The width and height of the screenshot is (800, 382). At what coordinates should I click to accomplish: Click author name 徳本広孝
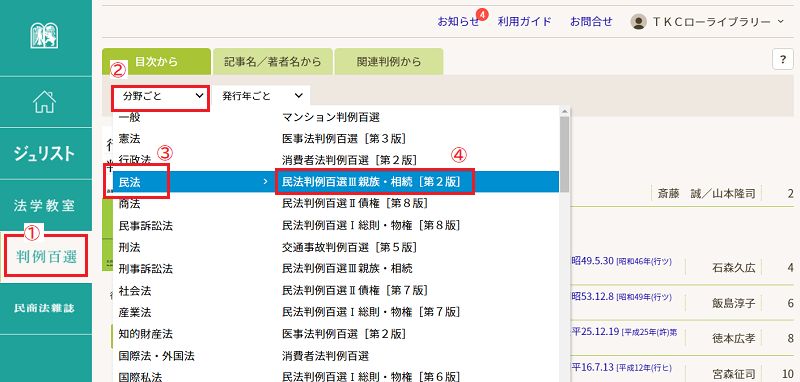pos(734,338)
